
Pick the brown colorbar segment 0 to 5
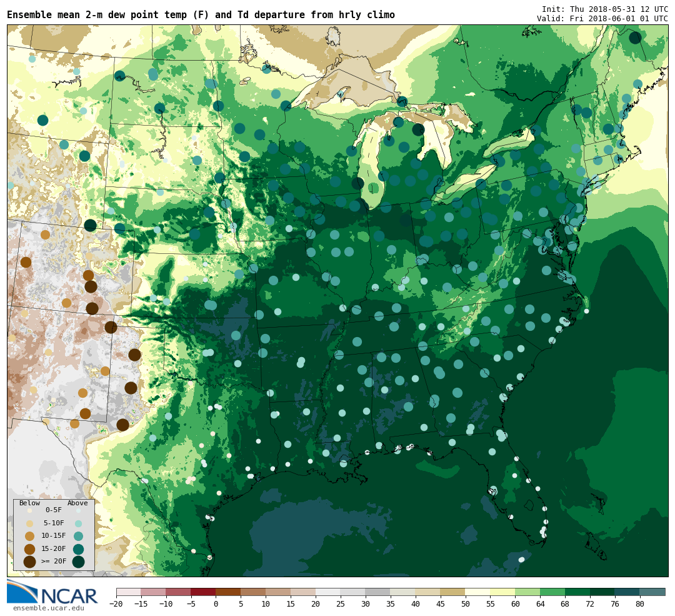pos(229,592)
